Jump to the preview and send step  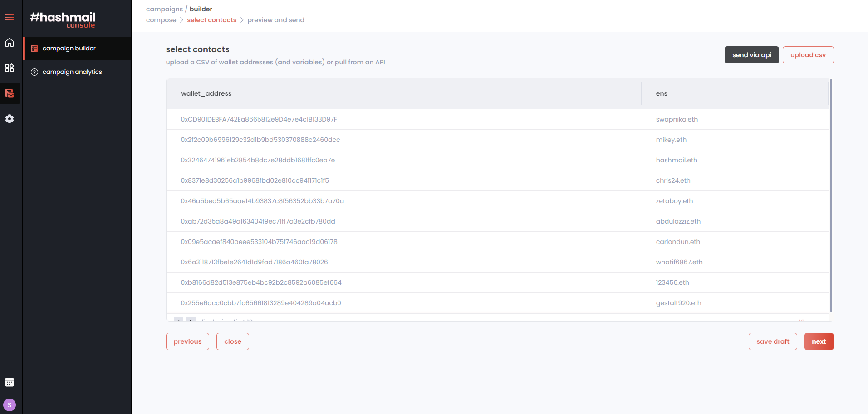(276, 20)
